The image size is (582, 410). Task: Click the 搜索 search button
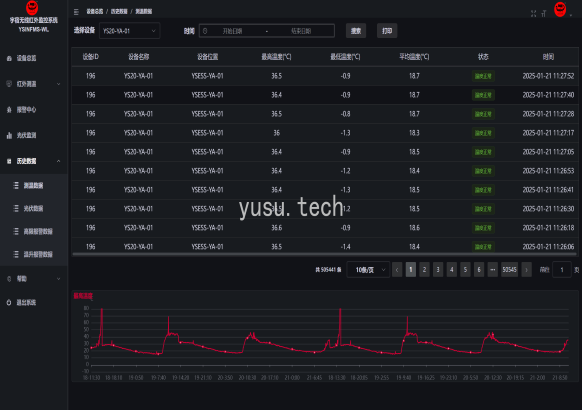(x=356, y=31)
